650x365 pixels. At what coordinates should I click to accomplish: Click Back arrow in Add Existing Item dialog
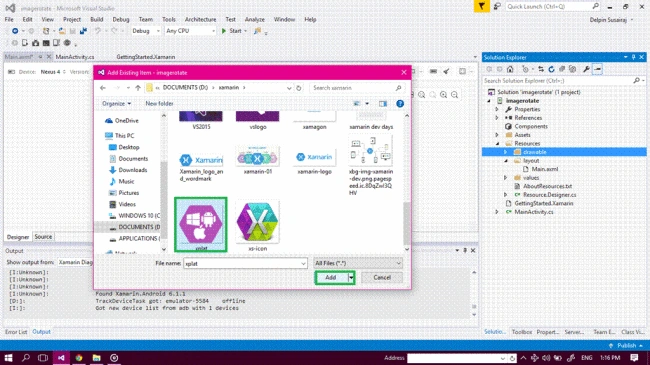[103, 88]
